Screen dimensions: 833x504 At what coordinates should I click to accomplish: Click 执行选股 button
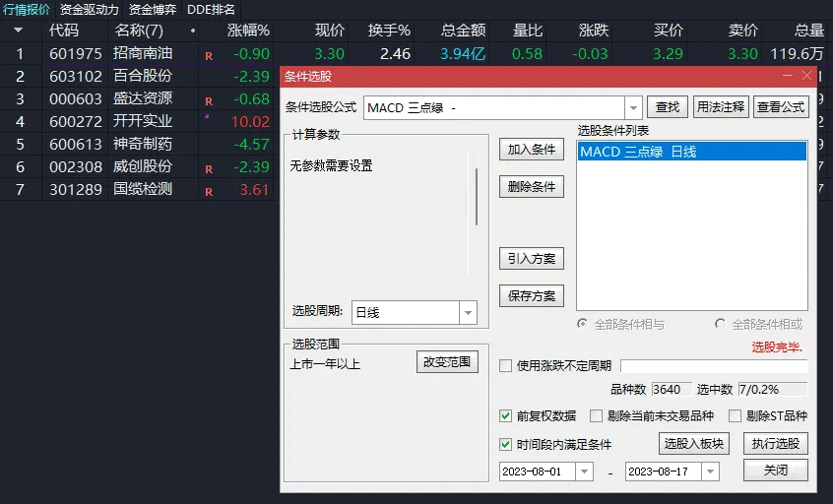click(776, 444)
